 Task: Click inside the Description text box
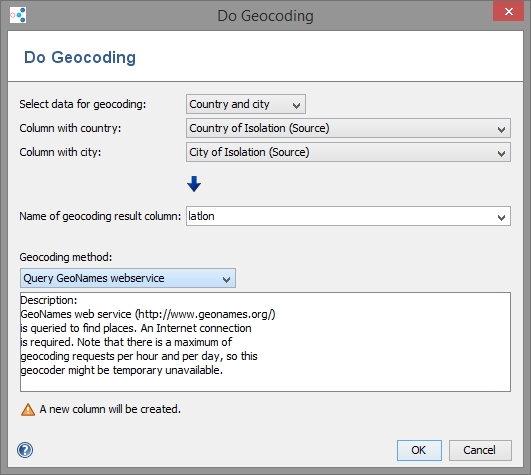coord(265,342)
